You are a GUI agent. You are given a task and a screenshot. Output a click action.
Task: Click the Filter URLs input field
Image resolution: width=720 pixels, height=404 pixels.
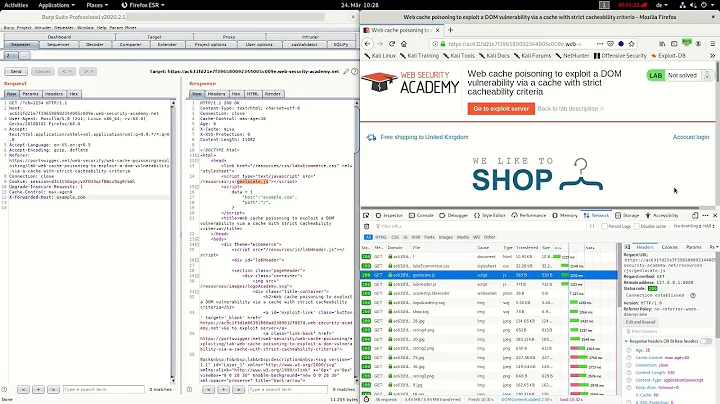480,226
